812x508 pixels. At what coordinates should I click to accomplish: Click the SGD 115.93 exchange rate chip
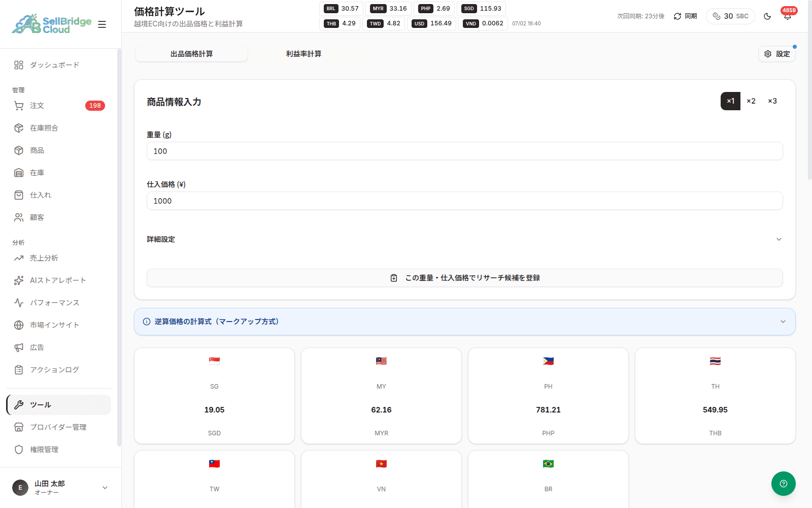pos(482,9)
